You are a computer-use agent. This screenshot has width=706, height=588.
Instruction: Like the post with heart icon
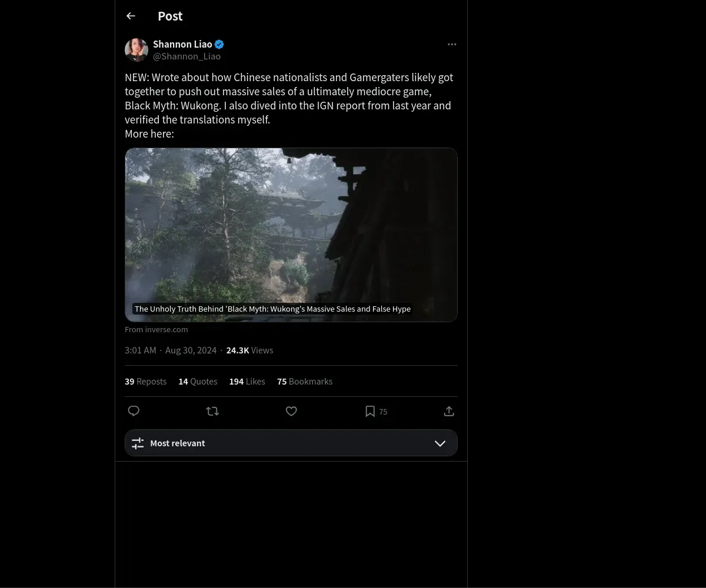coord(291,411)
